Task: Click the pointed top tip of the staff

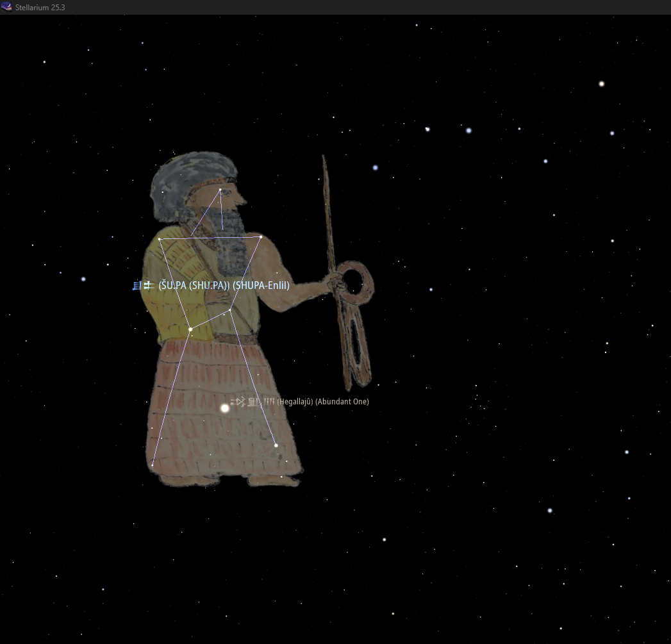Action: coord(324,158)
